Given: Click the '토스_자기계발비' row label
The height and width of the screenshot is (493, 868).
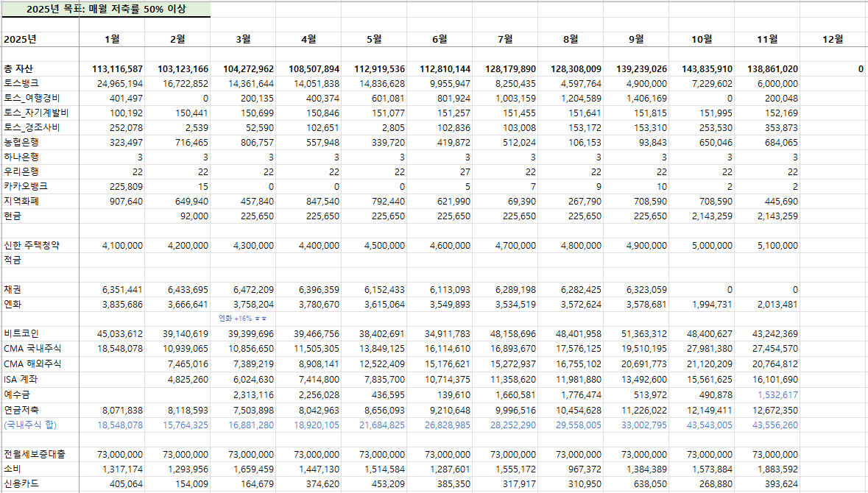Looking at the screenshot, I should (36, 113).
